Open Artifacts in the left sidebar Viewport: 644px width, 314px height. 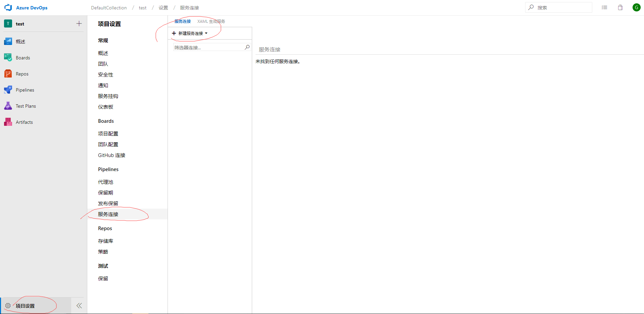coord(24,122)
